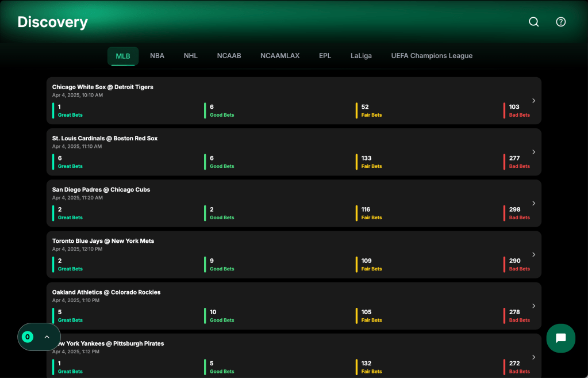Image resolution: width=588 pixels, height=378 pixels.
Task: Open the Oakland Athletics at Colorado Rockies card
Action: point(294,306)
